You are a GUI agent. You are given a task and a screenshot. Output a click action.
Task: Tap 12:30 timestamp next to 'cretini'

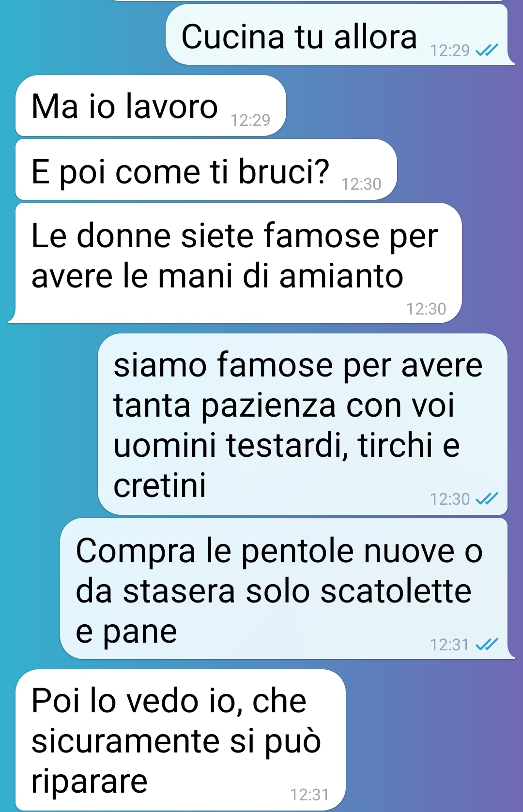[x=450, y=499]
